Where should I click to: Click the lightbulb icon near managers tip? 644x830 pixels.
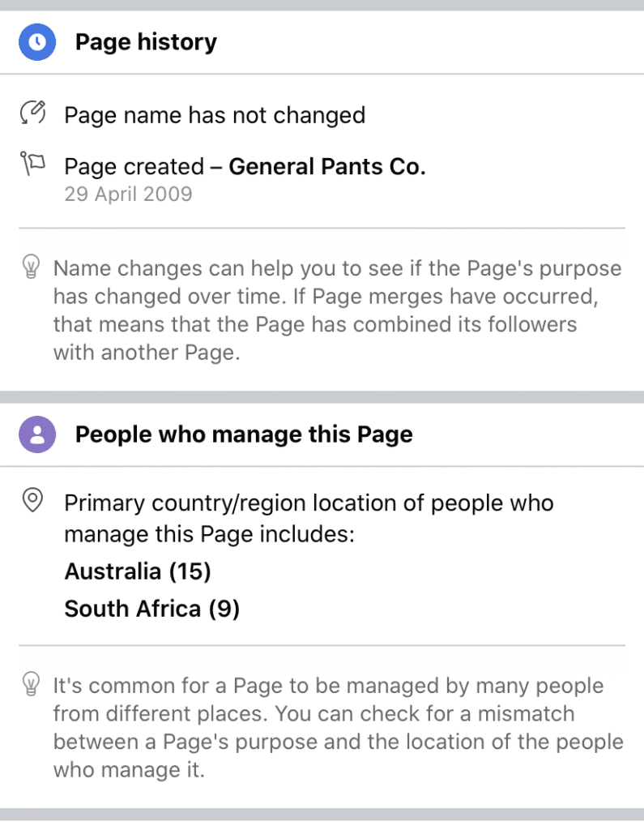click(32, 684)
